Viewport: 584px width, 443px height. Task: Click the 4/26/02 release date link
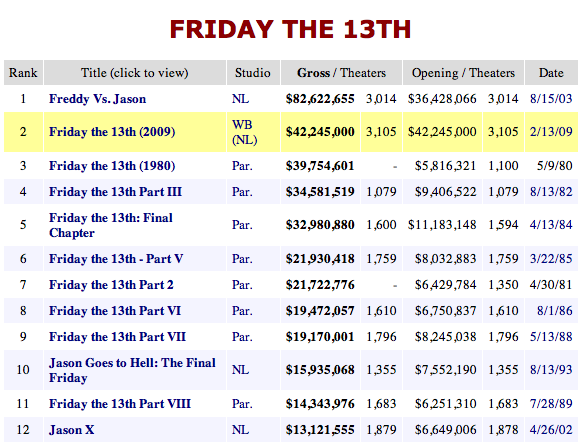(x=551, y=430)
